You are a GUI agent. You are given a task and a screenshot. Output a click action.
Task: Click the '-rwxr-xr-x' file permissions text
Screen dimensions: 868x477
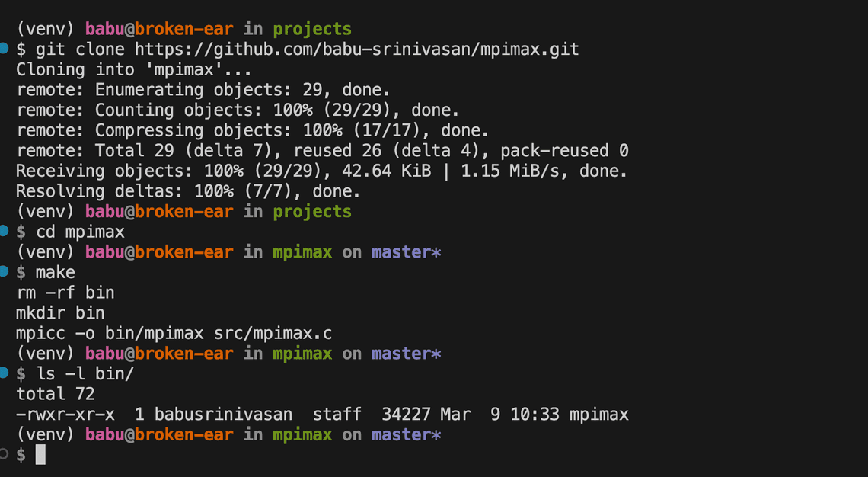point(65,415)
